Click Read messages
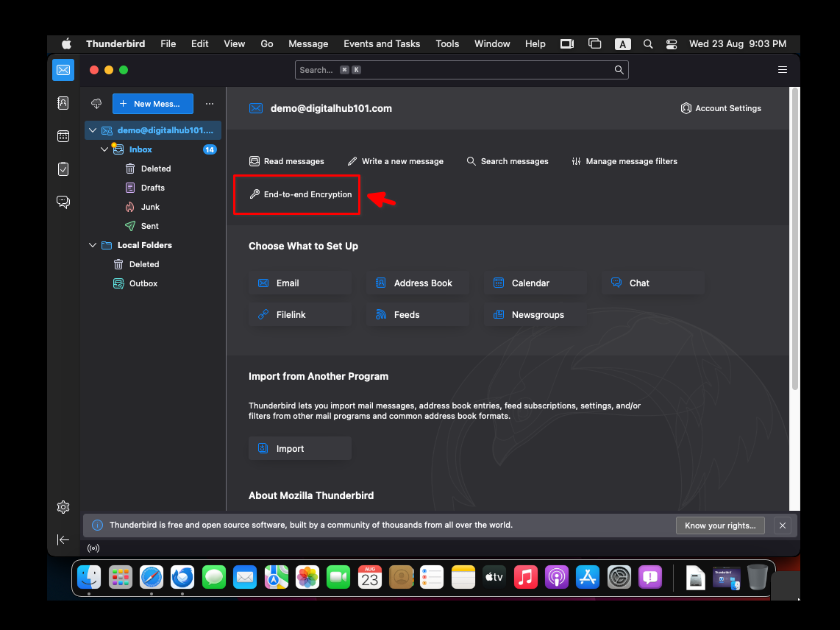This screenshot has width=840, height=630. point(287,161)
